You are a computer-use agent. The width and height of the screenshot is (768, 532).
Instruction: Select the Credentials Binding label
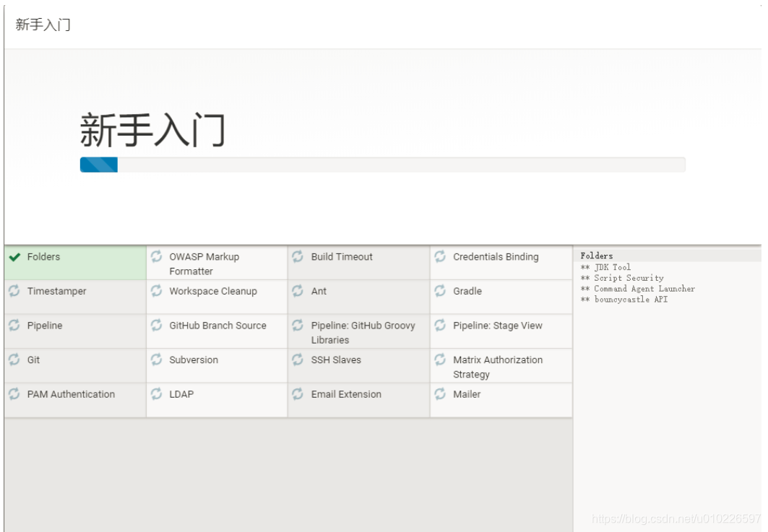tap(496, 257)
